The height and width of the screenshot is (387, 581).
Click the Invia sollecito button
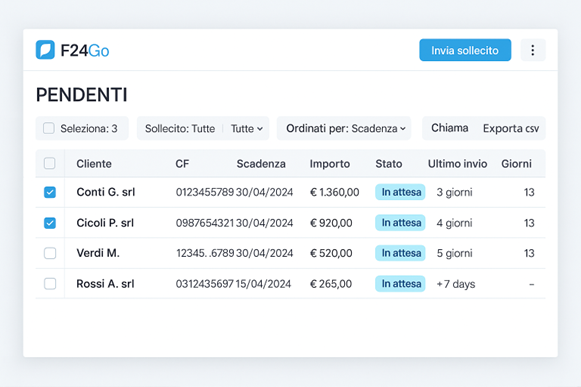pos(465,50)
